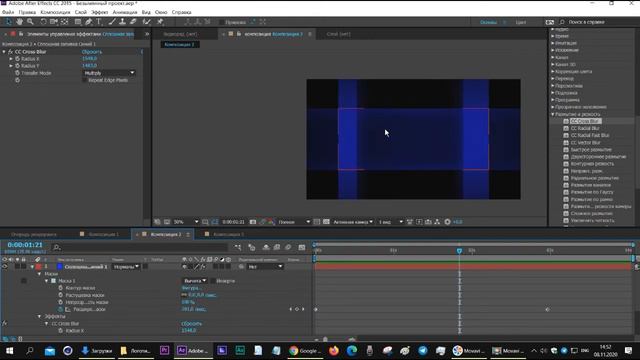
Task: Open the Transfer Mode Multiply dropdown
Action: (109, 73)
